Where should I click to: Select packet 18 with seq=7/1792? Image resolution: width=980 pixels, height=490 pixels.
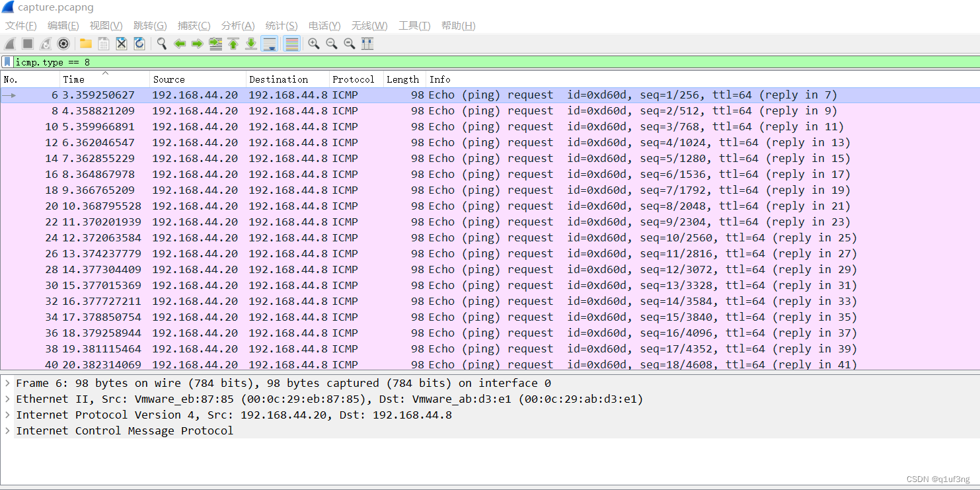490,190
